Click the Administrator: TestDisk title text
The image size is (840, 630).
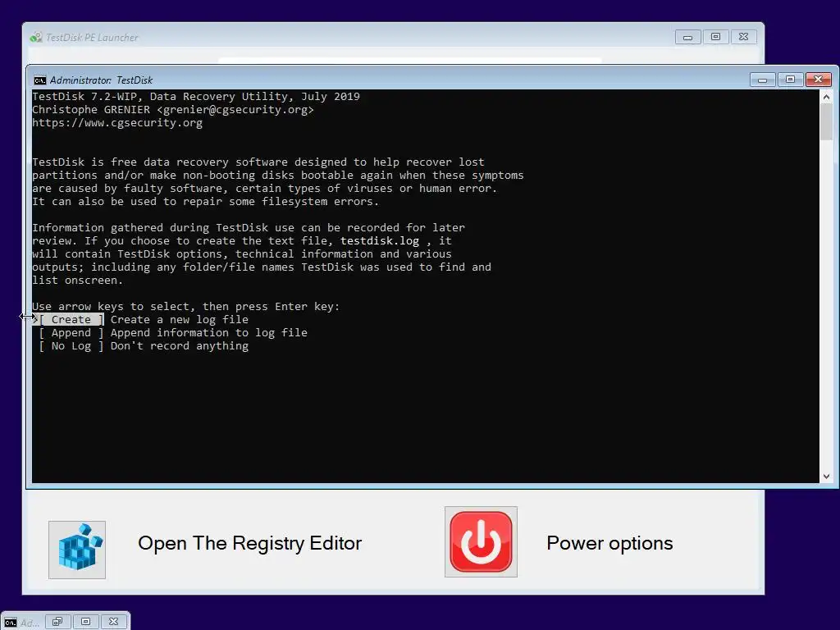pyautogui.click(x=101, y=80)
